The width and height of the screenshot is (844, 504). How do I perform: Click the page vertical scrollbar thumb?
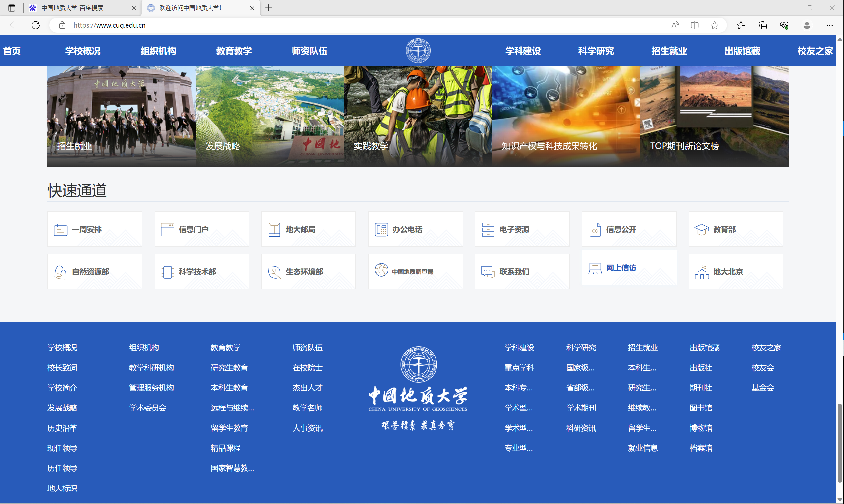pos(840,443)
